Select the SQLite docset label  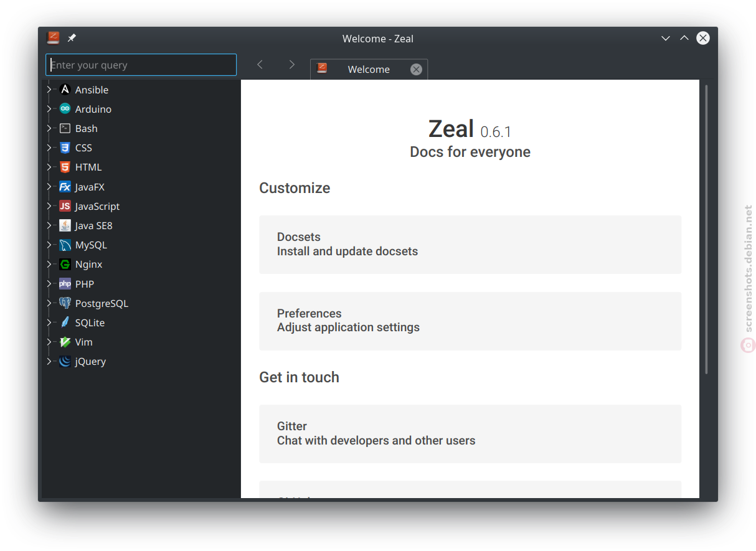pos(90,323)
